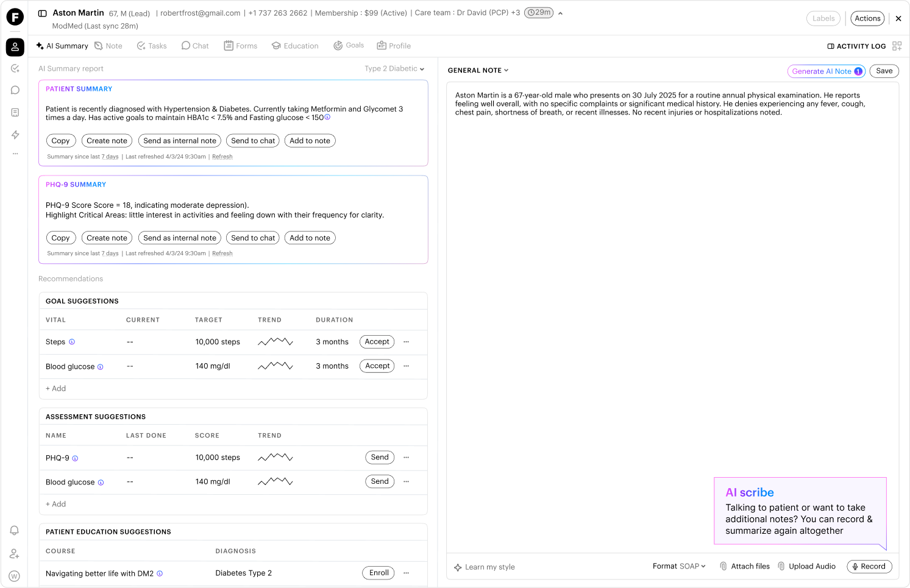This screenshot has width=910, height=588.
Task: Open the Format SOAP dropdown
Action: 679,566
